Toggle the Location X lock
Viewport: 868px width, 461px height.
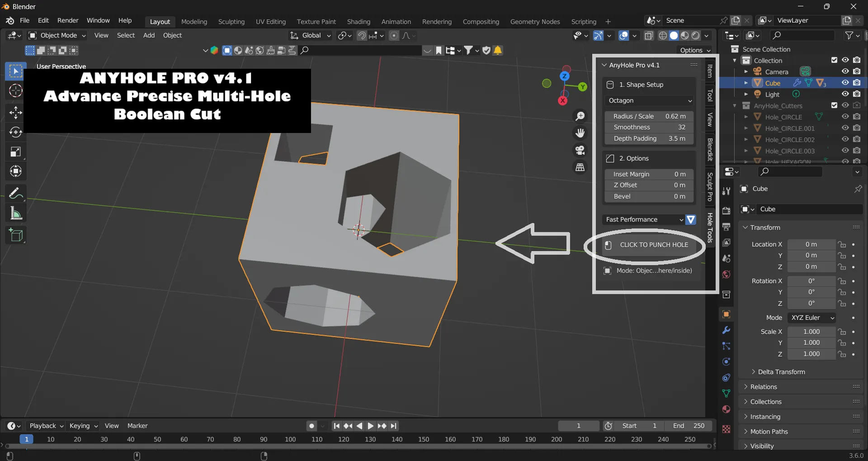[x=842, y=245]
